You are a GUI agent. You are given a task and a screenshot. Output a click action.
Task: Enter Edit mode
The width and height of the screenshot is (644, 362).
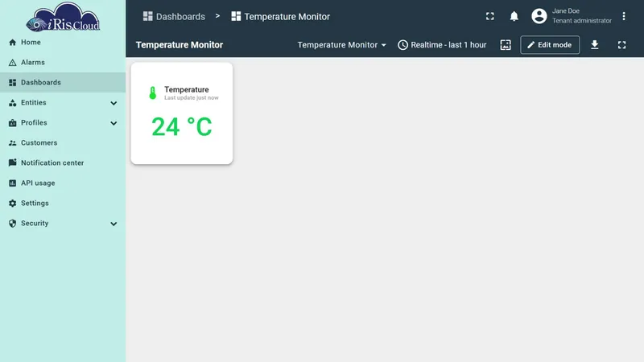pyautogui.click(x=550, y=45)
